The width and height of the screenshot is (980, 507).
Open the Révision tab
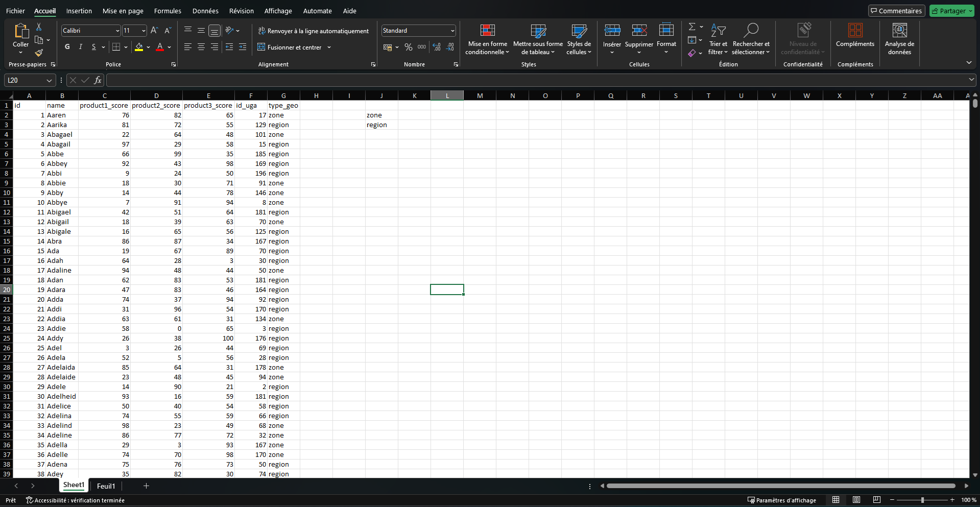(x=242, y=11)
